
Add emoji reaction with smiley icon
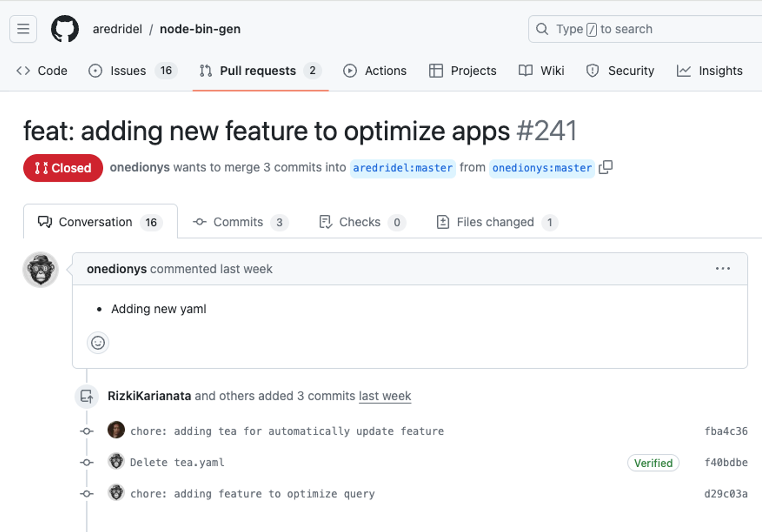pyautogui.click(x=98, y=343)
